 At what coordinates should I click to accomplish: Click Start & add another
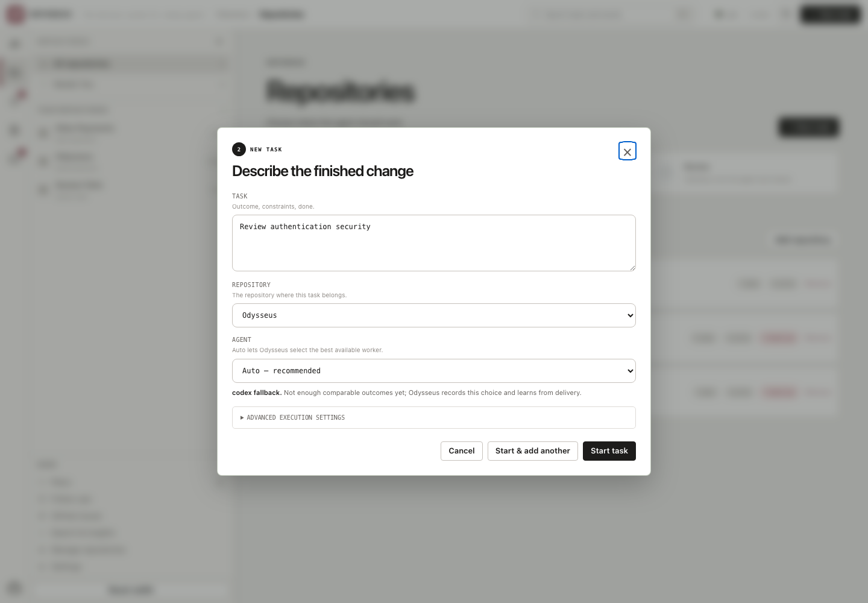click(x=533, y=451)
